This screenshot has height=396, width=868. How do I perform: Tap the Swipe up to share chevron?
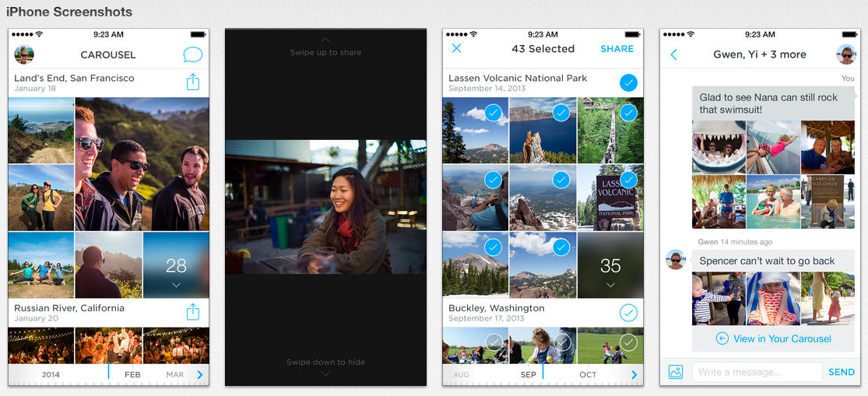click(325, 40)
